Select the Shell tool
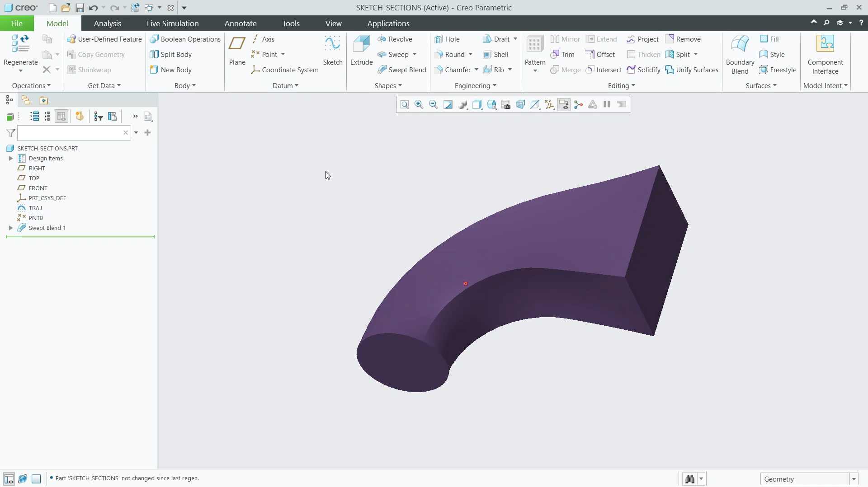868x487 pixels. point(496,54)
